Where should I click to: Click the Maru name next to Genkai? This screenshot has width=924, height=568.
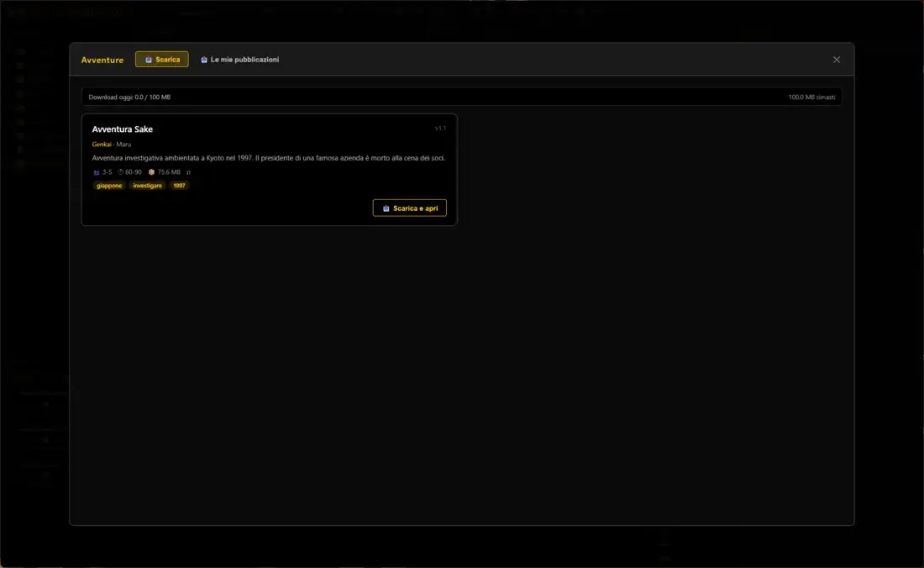coord(123,145)
